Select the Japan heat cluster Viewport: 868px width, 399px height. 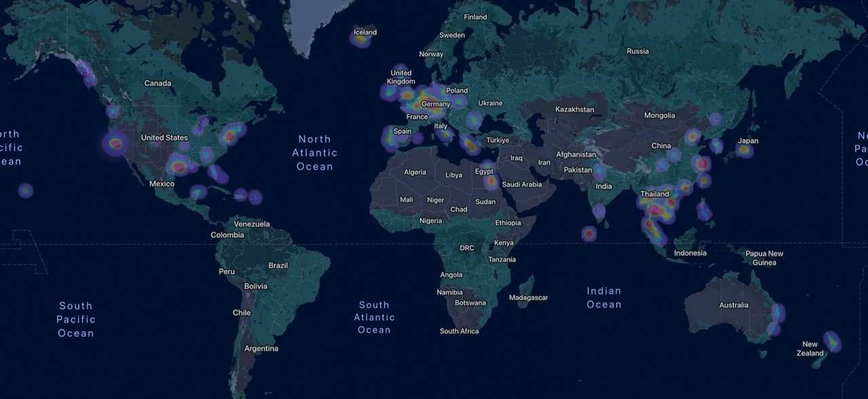745,149
